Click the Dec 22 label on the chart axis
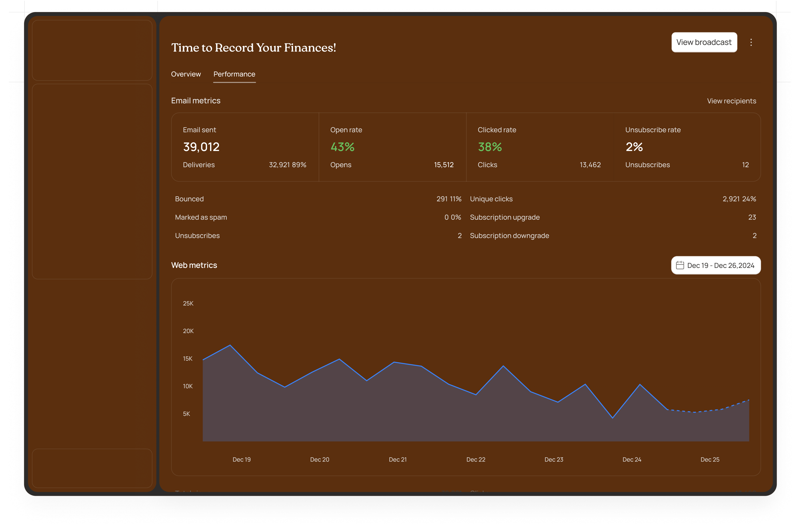This screenshot has height=532, width=801. 476,459
